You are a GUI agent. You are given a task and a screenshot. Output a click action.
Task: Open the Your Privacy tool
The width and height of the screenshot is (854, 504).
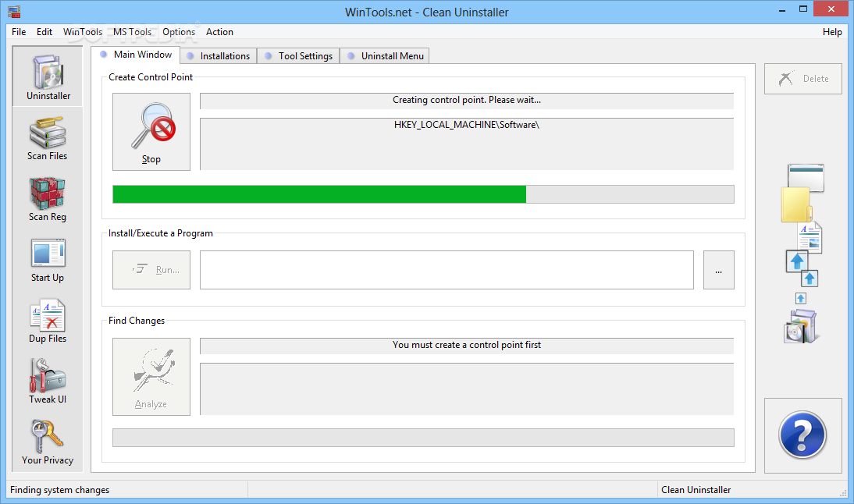[47, 441]
